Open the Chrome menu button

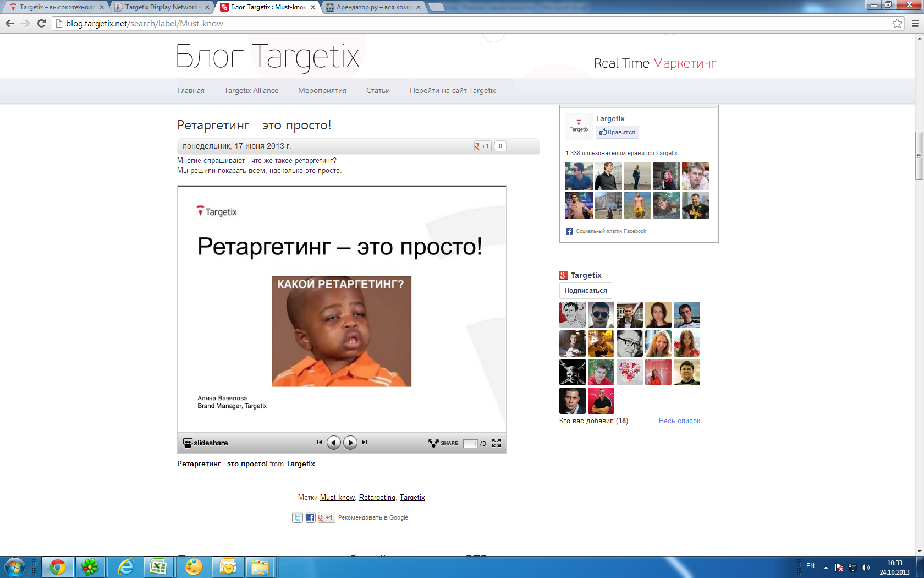915,24
